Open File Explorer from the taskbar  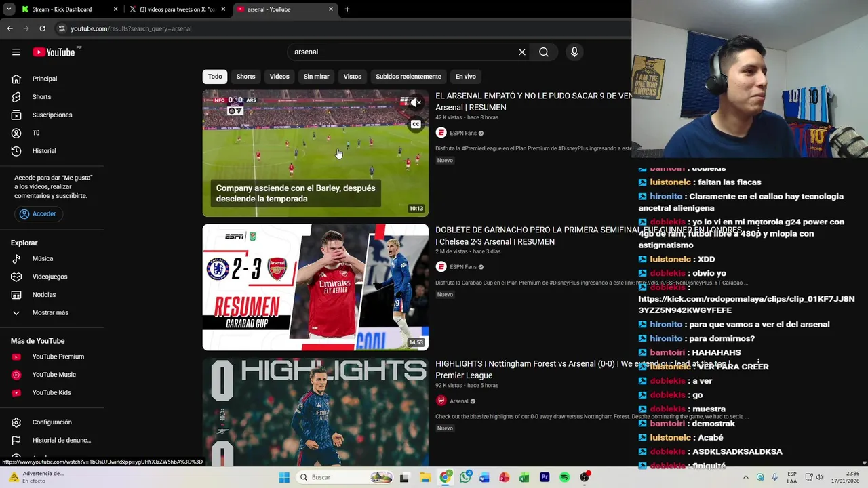[x=425, y=477]
